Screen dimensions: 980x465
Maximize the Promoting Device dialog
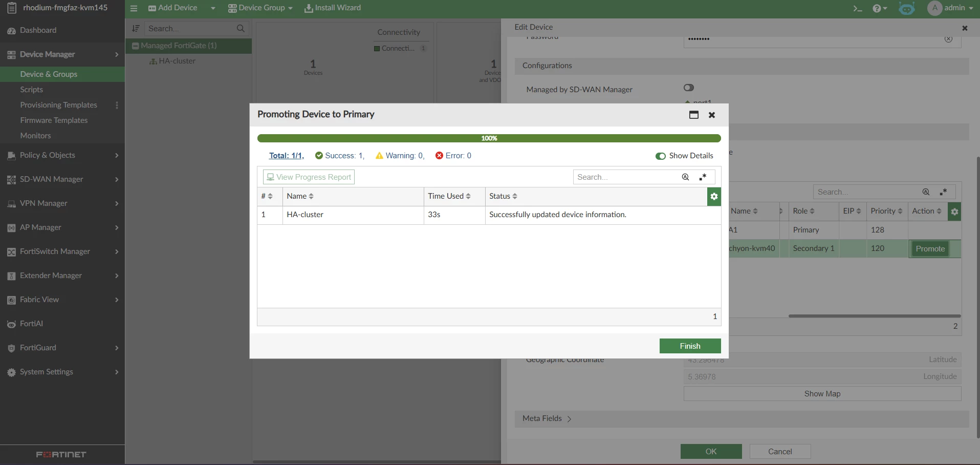click(693, 115)
